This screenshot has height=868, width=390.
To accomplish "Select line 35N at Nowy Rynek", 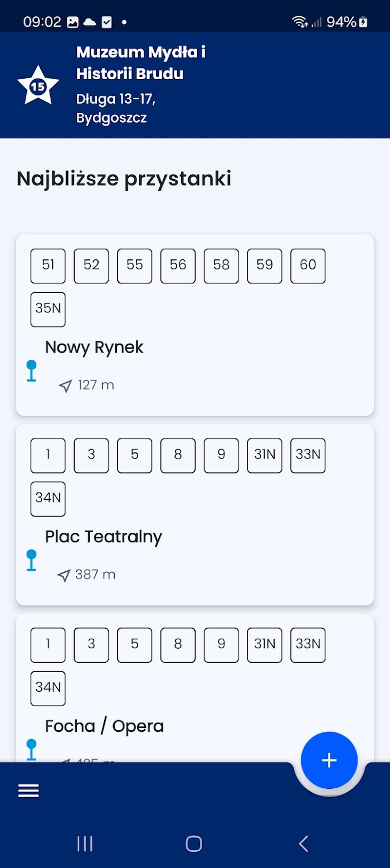I will [x=48, y=310].
